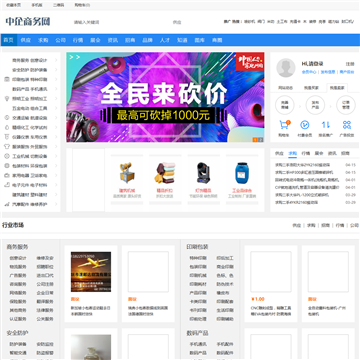Expand the 交通运输 row chevron
Image resolution: width=360 pixels, height=360 pixels.
56,118
